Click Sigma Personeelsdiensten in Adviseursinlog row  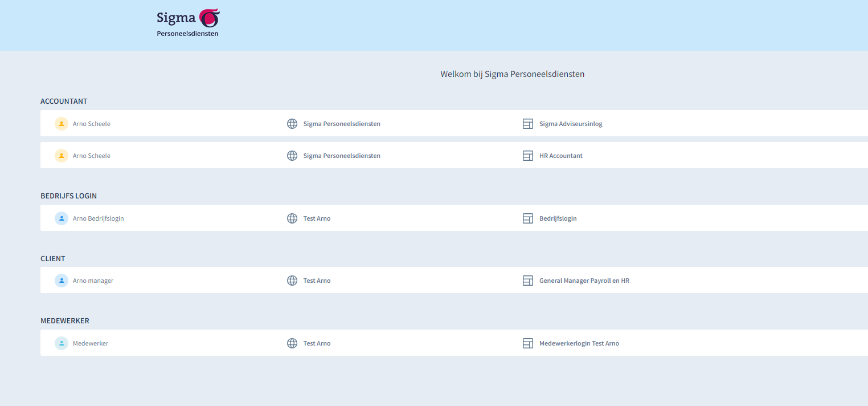click(342, 124)
